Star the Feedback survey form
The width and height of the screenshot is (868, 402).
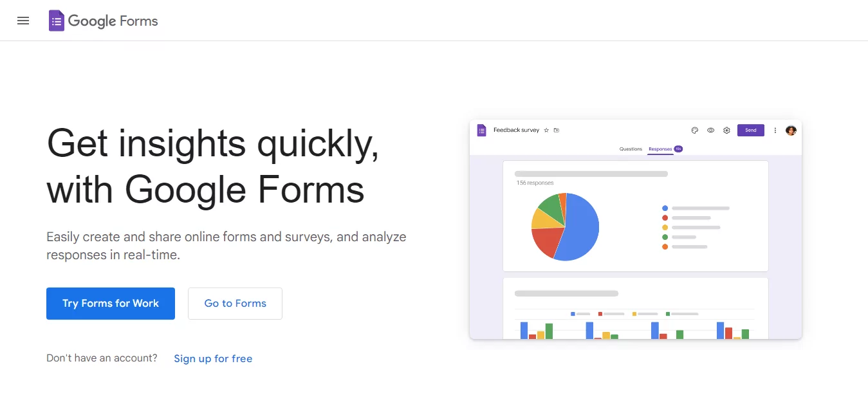click(546, 131)
